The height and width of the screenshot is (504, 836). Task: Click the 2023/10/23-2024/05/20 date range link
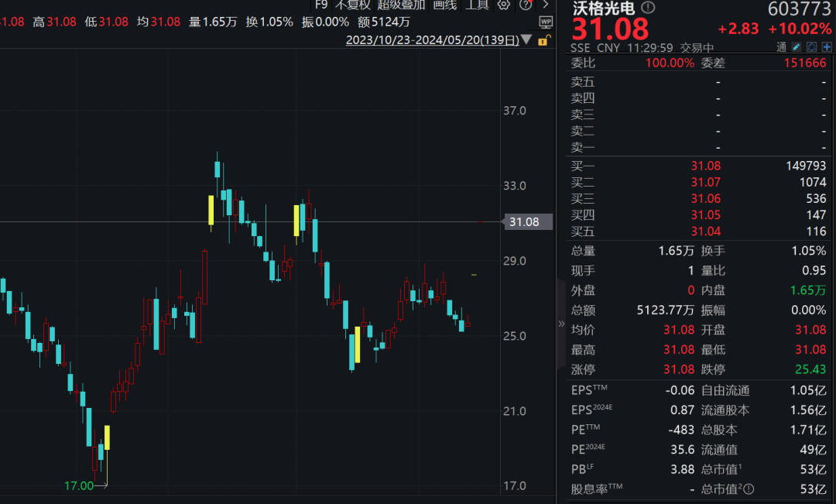[x=433, y=39]
